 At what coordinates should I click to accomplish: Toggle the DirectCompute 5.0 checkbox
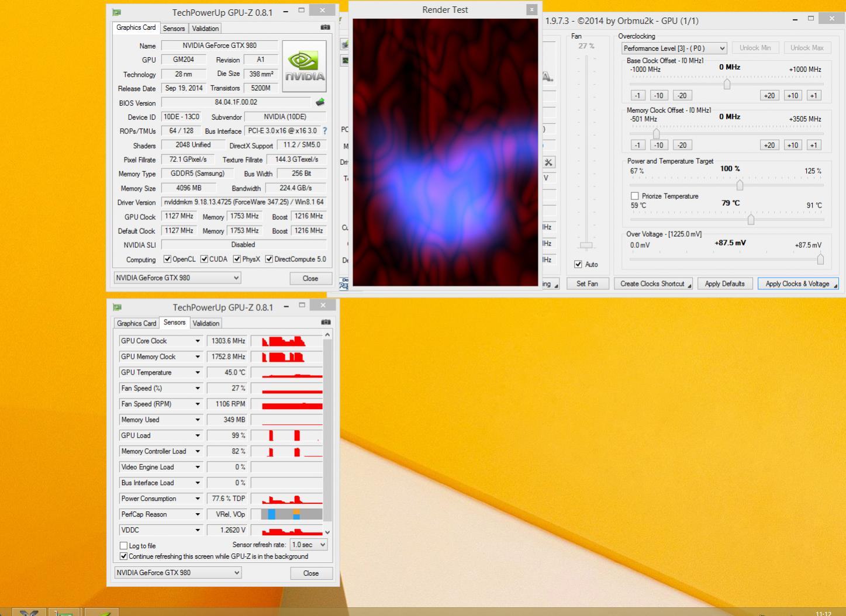tap(269, 259)
